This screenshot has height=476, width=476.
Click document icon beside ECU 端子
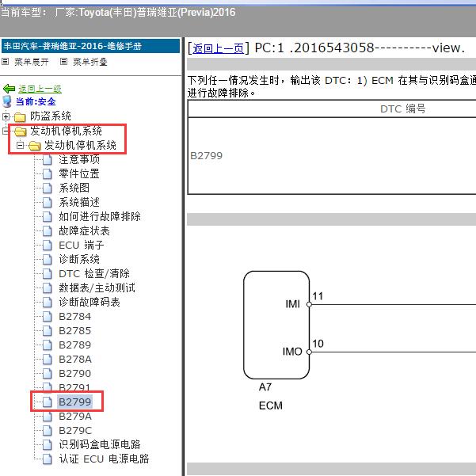tap(47, 245)
